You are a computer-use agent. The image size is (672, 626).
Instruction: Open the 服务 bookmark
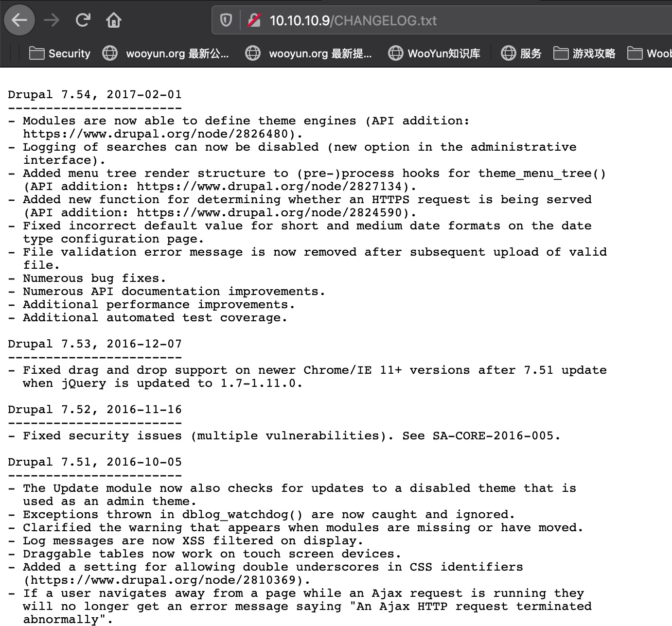(x=521, y=53)
